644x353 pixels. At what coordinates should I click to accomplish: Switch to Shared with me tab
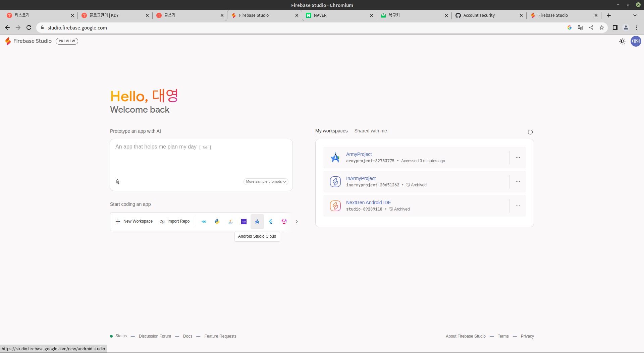[371, 131]
